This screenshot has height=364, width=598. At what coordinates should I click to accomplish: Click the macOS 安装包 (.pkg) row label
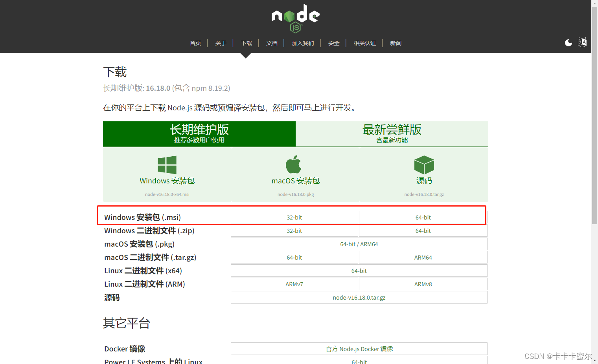tap(139, 244)
